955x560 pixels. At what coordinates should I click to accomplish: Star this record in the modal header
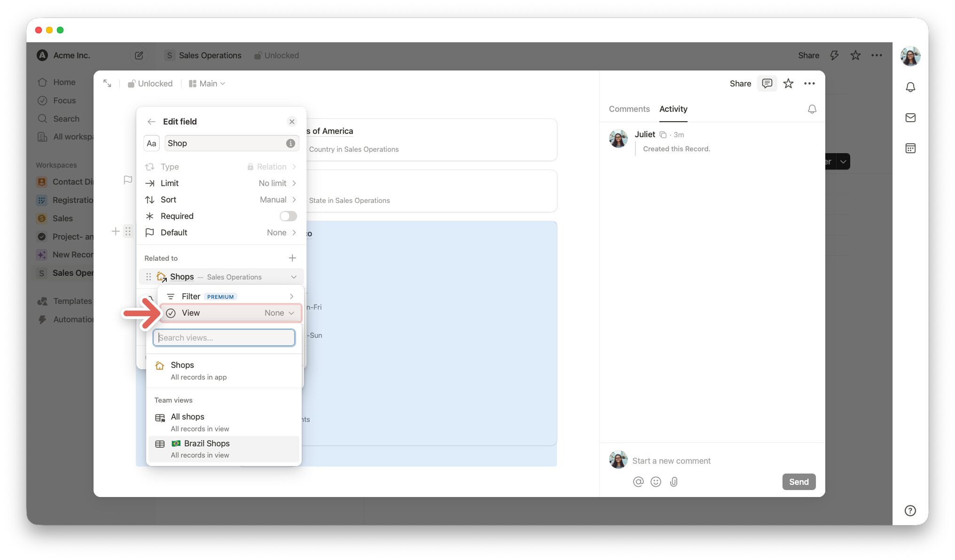click(x=788, y=84)
